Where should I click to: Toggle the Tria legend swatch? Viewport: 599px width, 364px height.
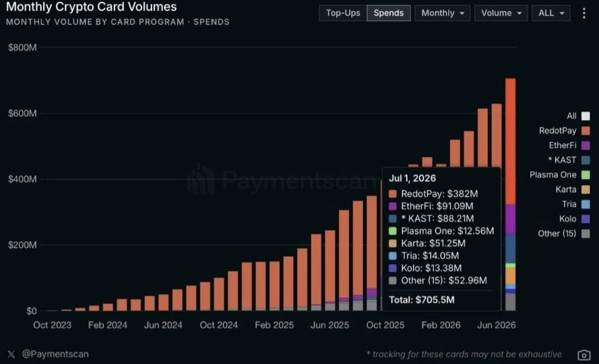pos(586,204)
